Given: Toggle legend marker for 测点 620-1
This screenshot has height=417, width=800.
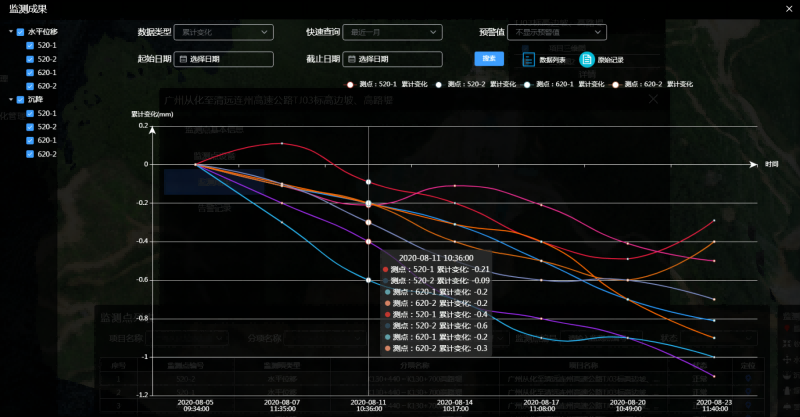Looking at the screenshot, I should [x=526, y=85].
